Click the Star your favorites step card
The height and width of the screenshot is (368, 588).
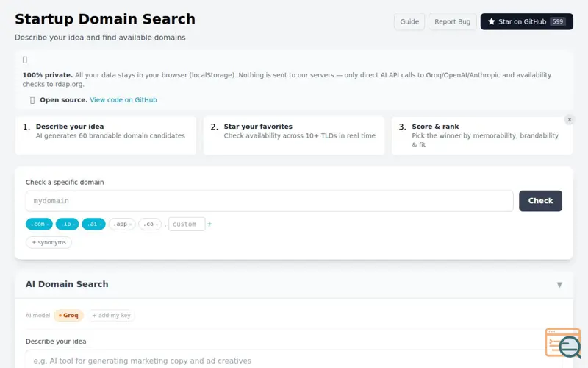coord(293,135)
